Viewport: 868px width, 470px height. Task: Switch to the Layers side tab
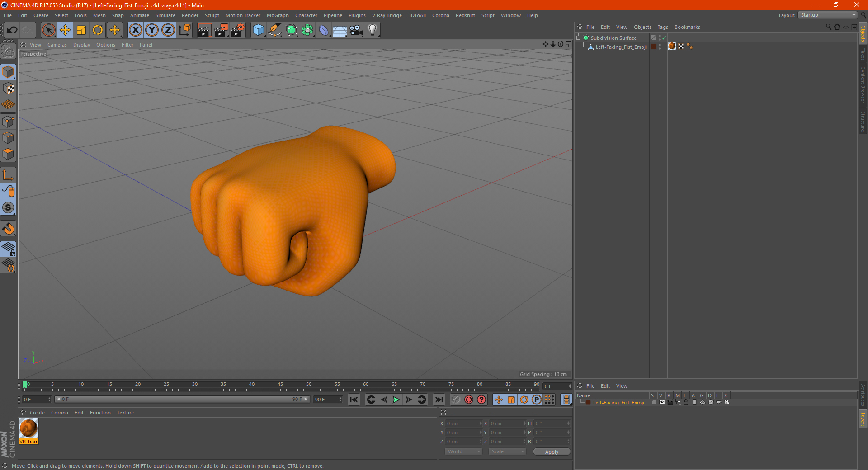pyautogui.click(x=863, y=419)
